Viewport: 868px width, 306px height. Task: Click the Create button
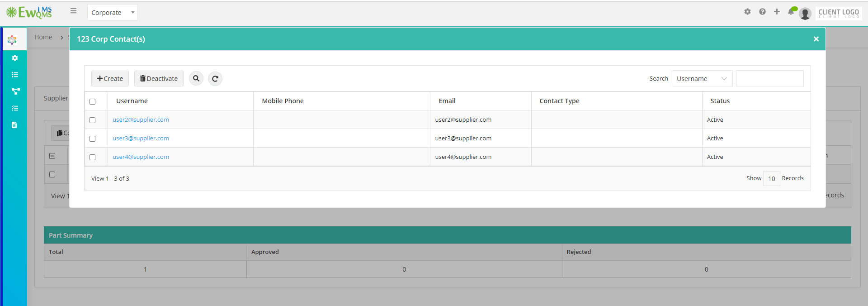(x=110, y=78)
